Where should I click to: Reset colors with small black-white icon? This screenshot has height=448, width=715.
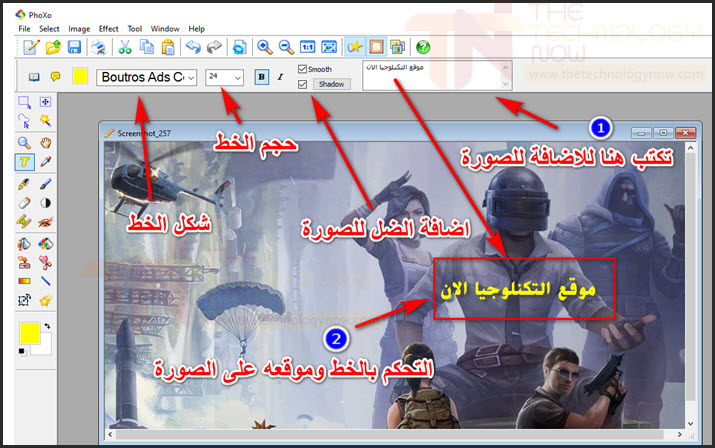click(22, 351)
